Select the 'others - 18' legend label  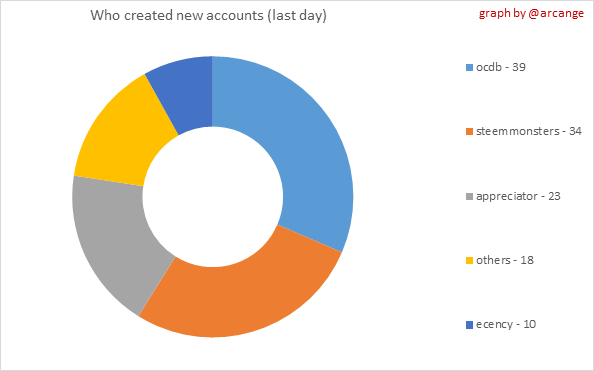(x=505, y=260)
